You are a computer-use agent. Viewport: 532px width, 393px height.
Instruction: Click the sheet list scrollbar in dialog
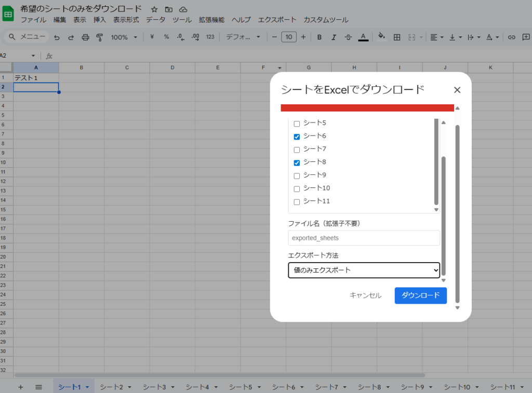coord(436,162)
